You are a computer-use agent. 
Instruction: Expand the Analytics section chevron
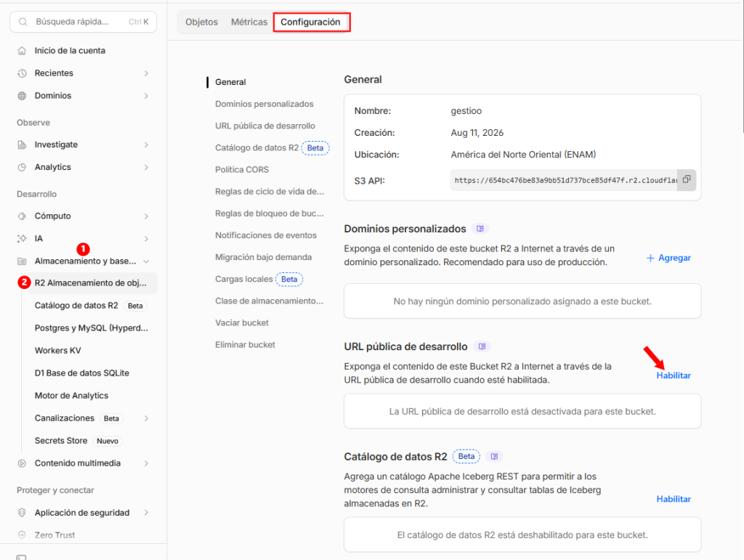(146, 167)
